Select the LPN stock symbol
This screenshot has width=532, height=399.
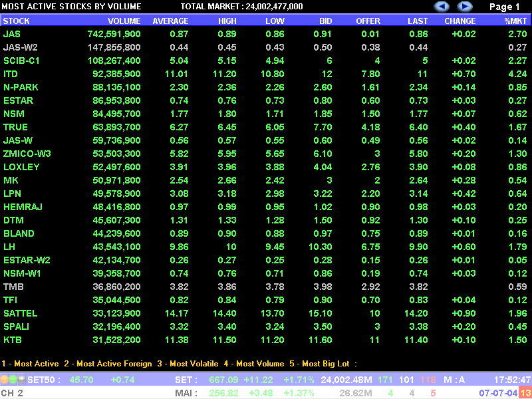point(13,194)
